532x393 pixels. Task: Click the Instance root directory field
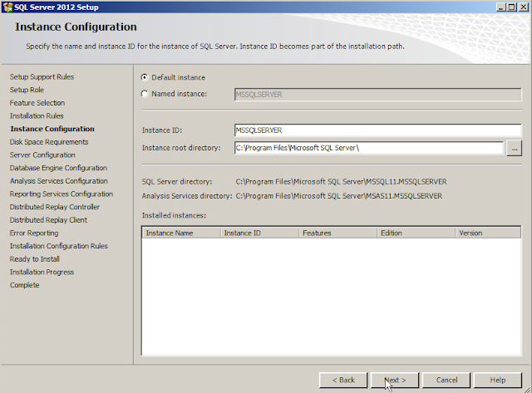[x=369, y=148]
